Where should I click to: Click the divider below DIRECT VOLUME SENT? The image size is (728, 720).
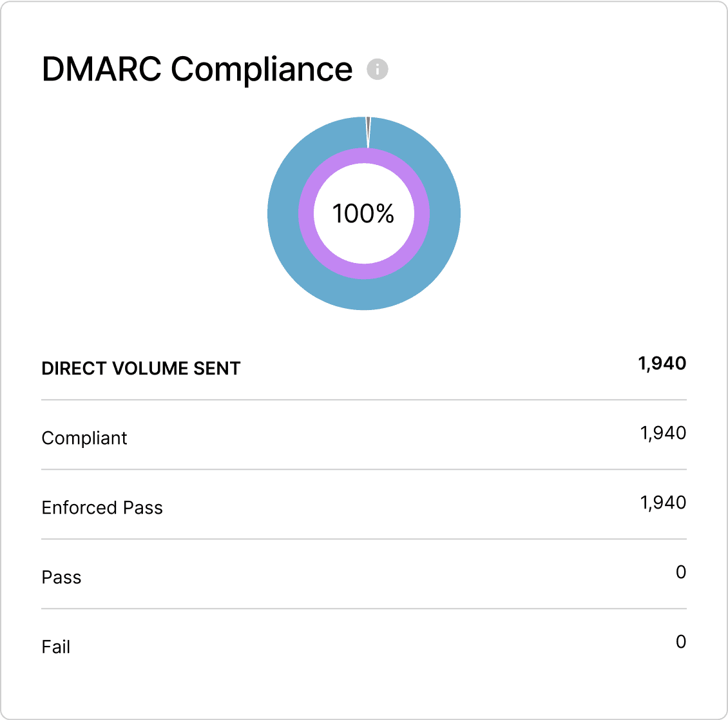(364, 400)
